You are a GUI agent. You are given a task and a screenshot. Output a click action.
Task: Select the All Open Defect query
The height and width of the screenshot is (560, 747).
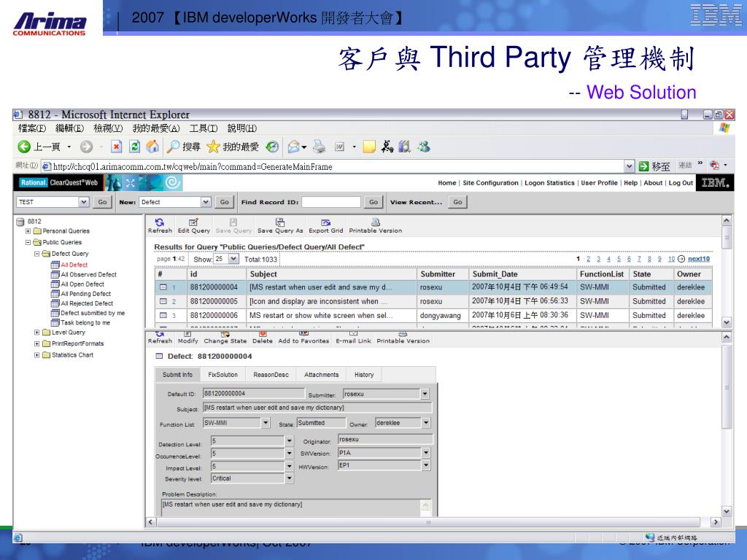click(82, 284)
